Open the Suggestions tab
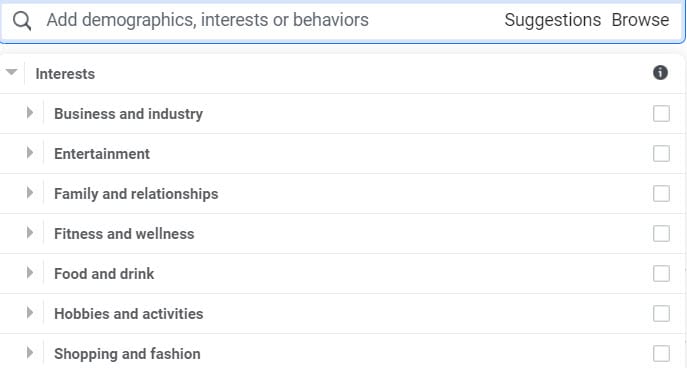The image size is (687, 368). (552, 20)
